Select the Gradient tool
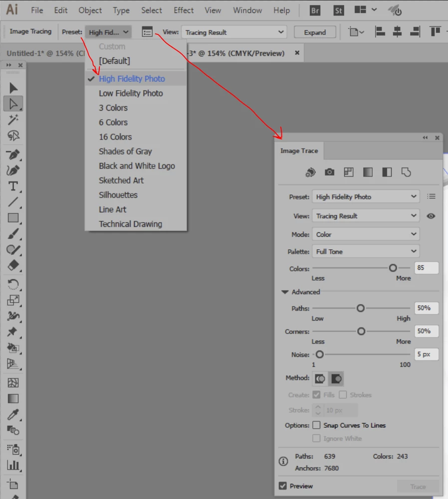This screenshot has width=448, height=499. (x=13, y=398)
